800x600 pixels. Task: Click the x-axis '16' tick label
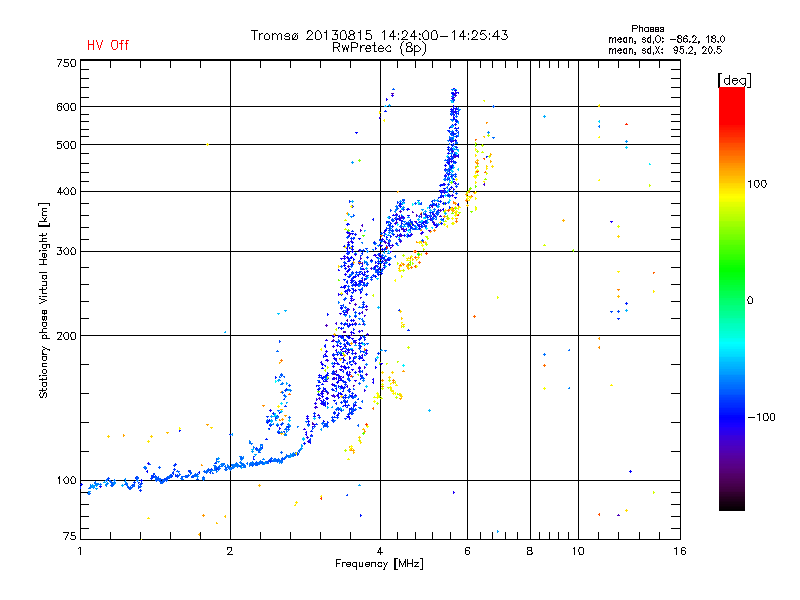tap(680, 551)
